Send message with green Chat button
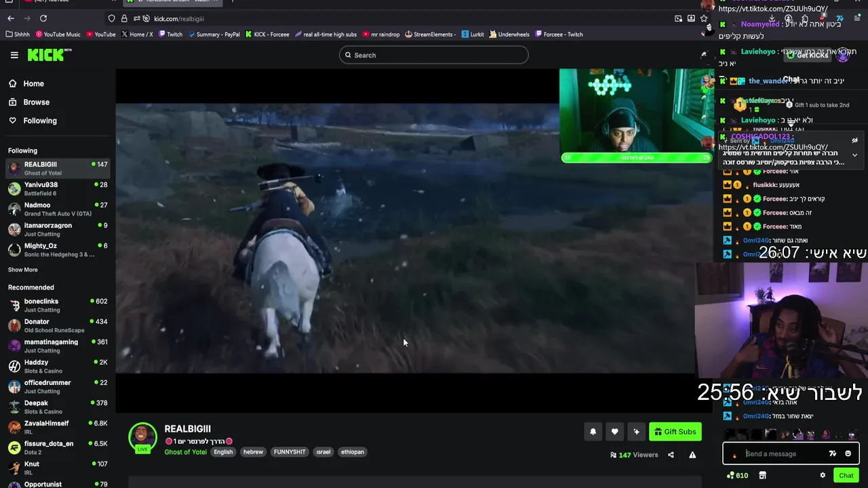The image size is (868, 488). tap(846, 475)
